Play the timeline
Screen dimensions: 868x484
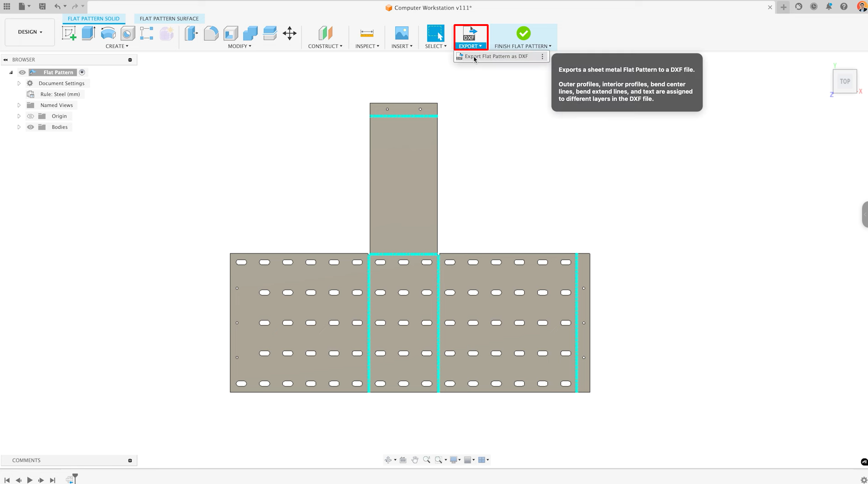[30, 480]
